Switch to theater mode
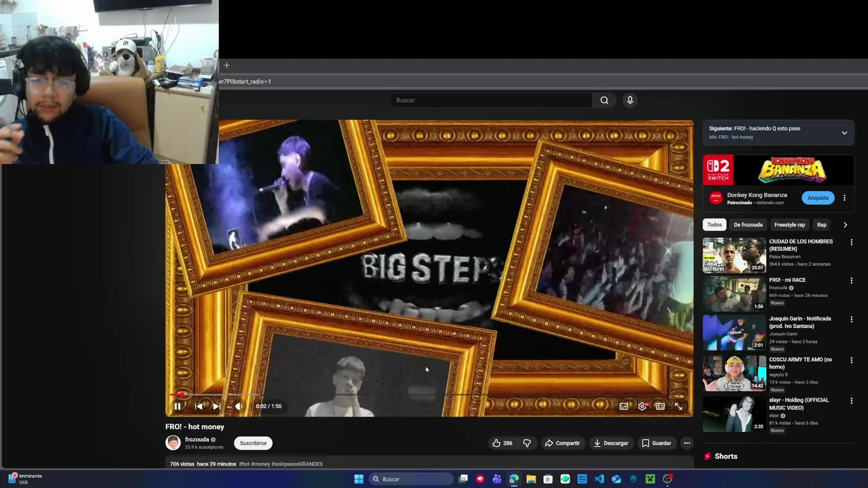The height and width of the screenshot is (488, 868). 660,406
